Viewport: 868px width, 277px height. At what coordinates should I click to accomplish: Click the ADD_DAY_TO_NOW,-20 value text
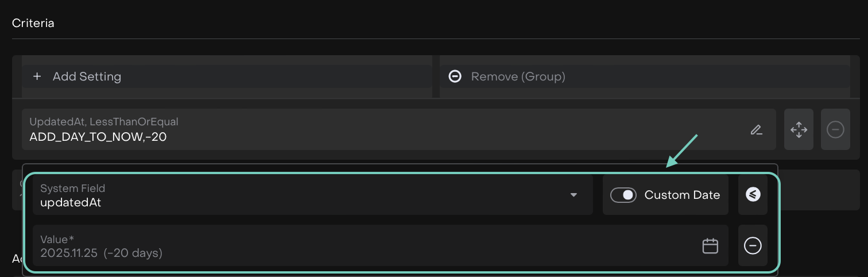point(98,137)
